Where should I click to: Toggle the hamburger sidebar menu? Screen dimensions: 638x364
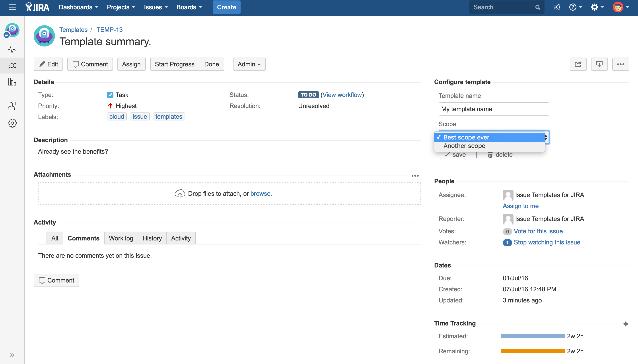tap(12, 7)
